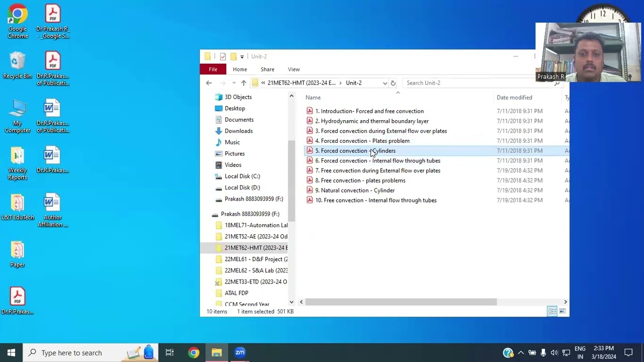This screenshot has height=362, width=644.
Task: Sort by Name column header
Action: coord(313,98)
